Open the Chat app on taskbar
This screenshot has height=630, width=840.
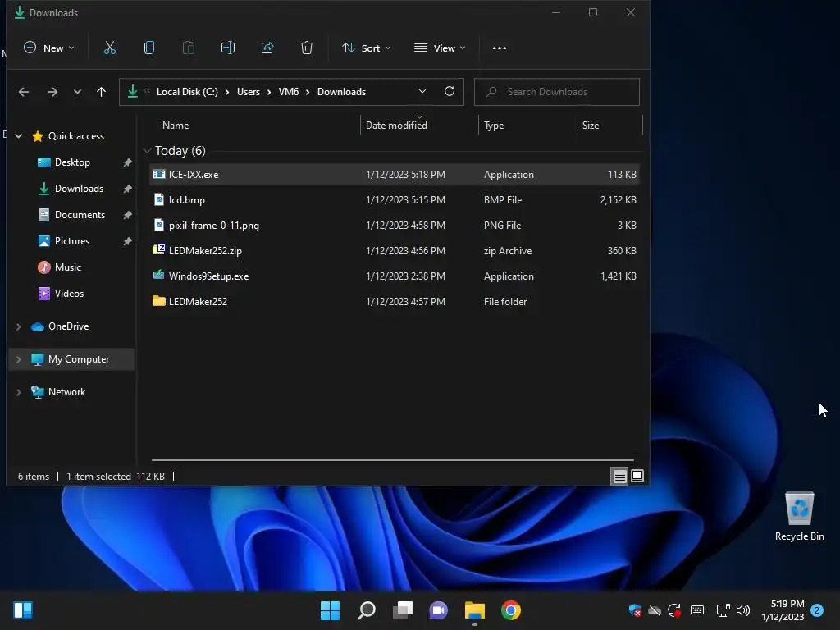[x=438, y=610]
